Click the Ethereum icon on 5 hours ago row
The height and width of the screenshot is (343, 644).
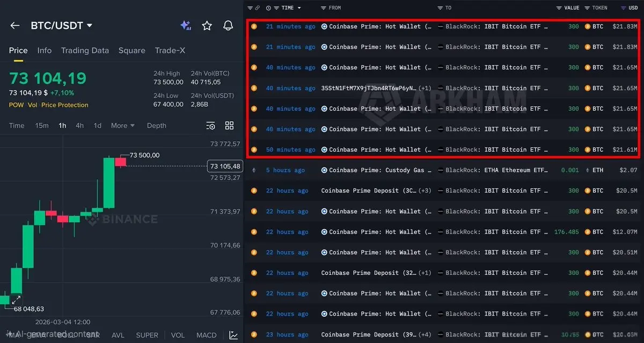pos(254,170)
